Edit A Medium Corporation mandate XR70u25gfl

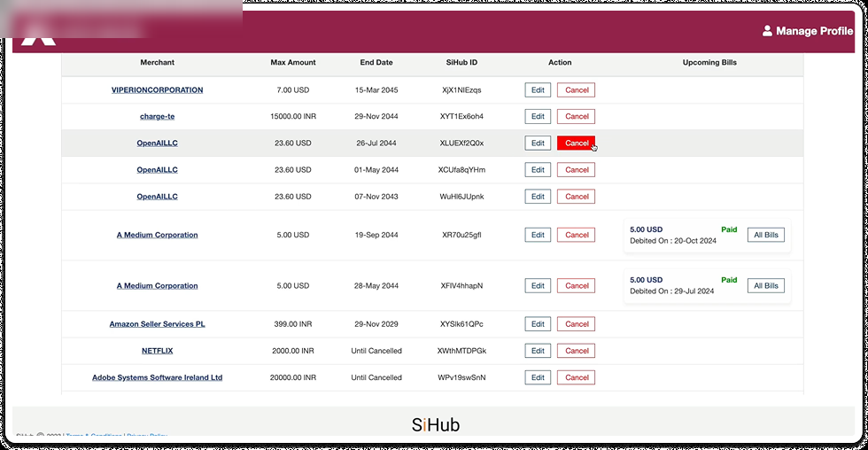(538, 235)
